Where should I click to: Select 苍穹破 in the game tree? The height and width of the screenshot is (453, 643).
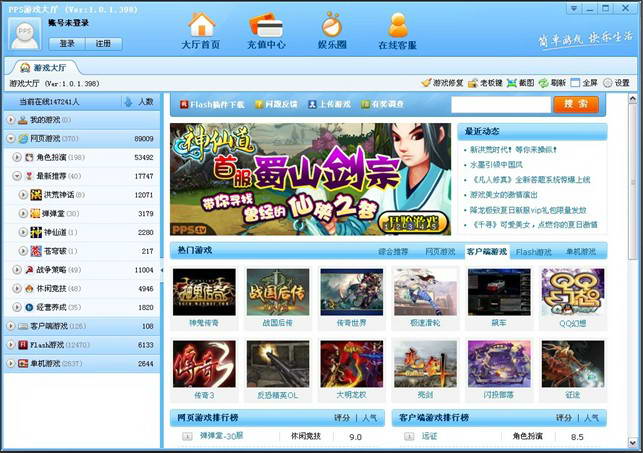[82, 251]
